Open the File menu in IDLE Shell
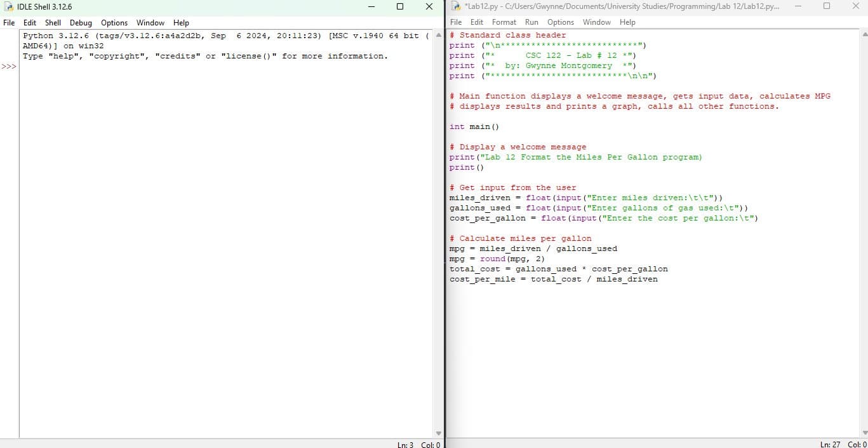This screenshot has height=448, width=868. [x=10, y=22]
